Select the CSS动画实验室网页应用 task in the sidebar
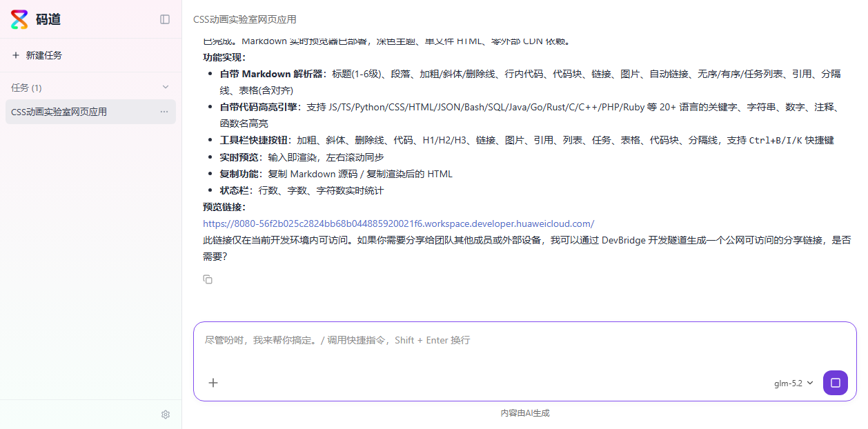 pos(90,112)
